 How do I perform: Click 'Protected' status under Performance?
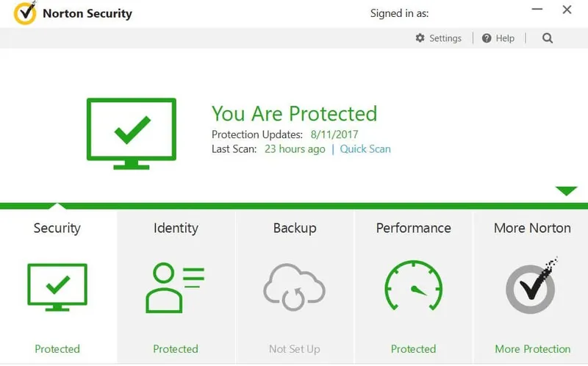(413, 349)
